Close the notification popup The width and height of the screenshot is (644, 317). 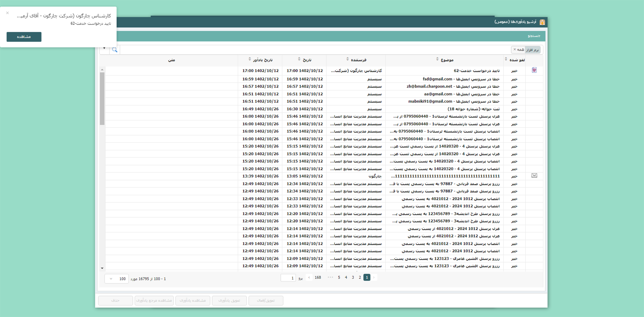[7, 13]
